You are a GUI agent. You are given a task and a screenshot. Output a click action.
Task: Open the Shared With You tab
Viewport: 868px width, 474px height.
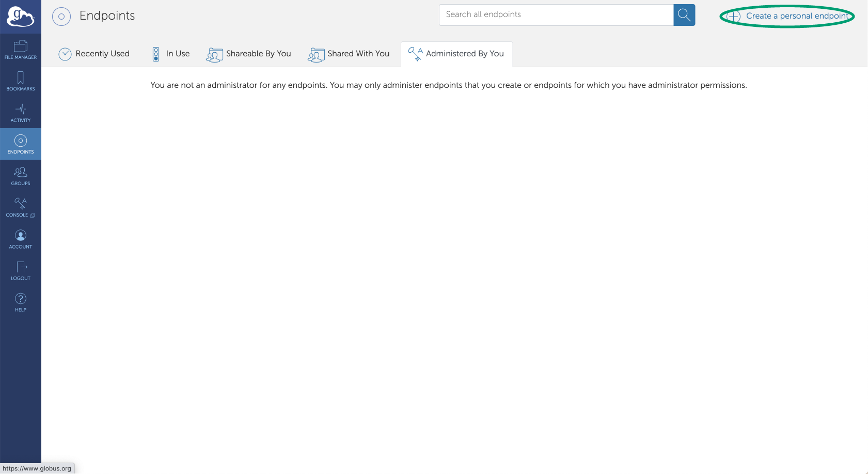[349, 54]
